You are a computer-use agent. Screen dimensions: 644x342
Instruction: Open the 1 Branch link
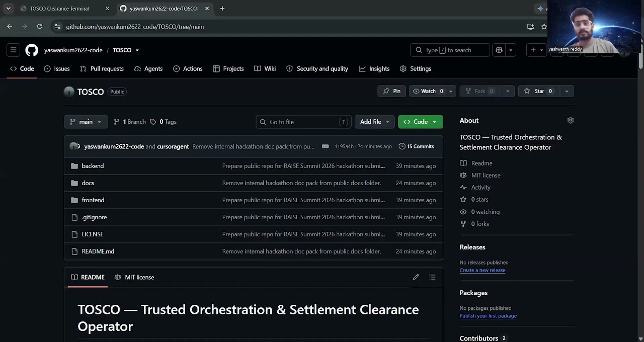pos(129,122)
